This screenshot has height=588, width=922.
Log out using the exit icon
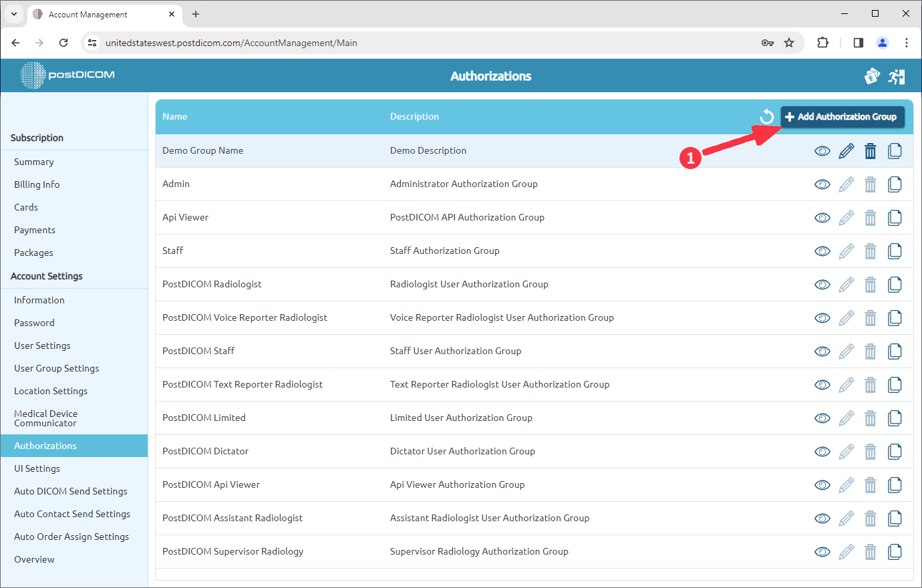[x=897, y=76]
